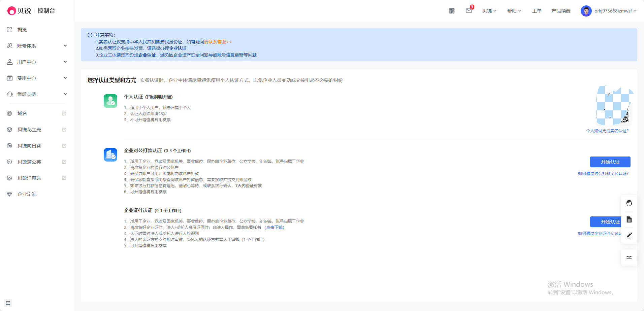Click the 费用中心 sidebar icon
Viewport: 644px width, 311px height.
9,78
